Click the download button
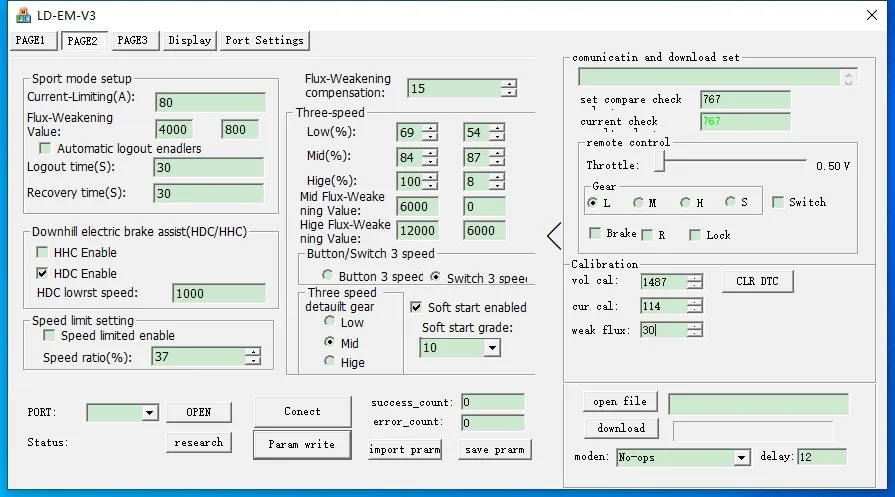The image size is (895, 497). point(621,428)
